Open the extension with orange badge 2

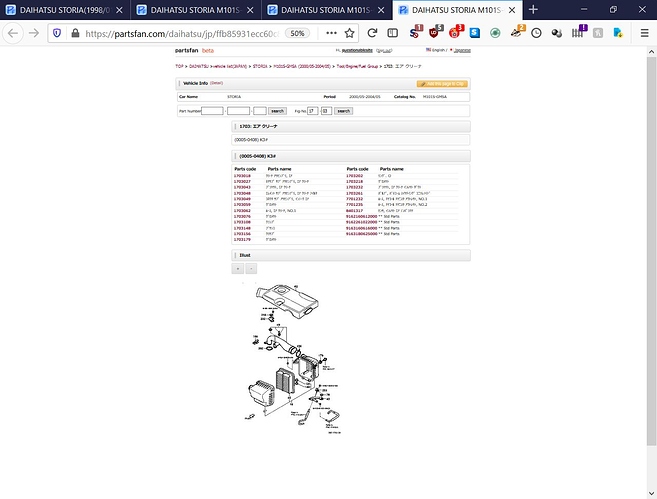pos(517,32)
